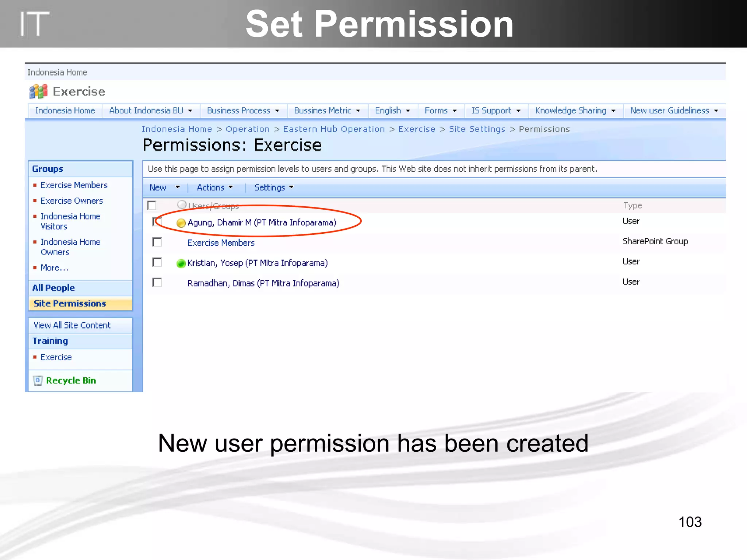Expand About Indonesia BU menu

point(190,111)
